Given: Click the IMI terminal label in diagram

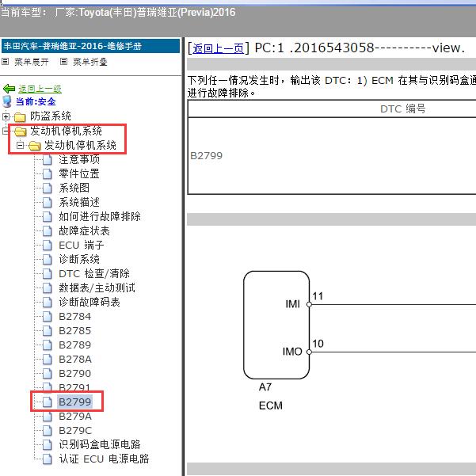Looking at the screenshot, I should click(292, 304).
